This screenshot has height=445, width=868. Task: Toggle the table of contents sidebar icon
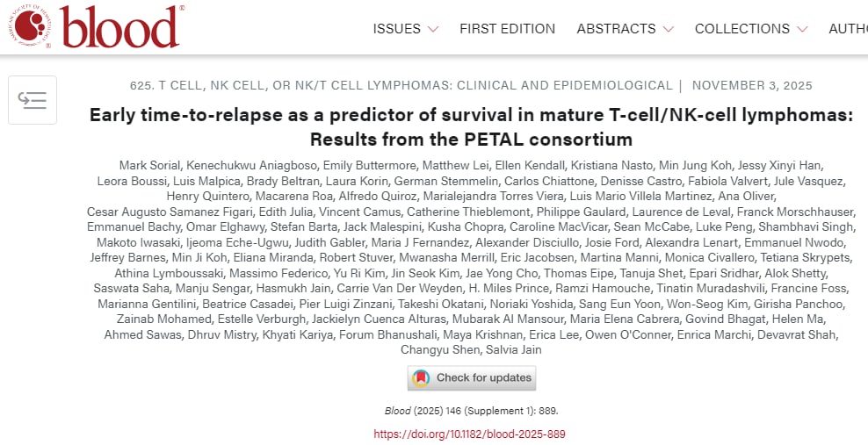coord(33,100)
